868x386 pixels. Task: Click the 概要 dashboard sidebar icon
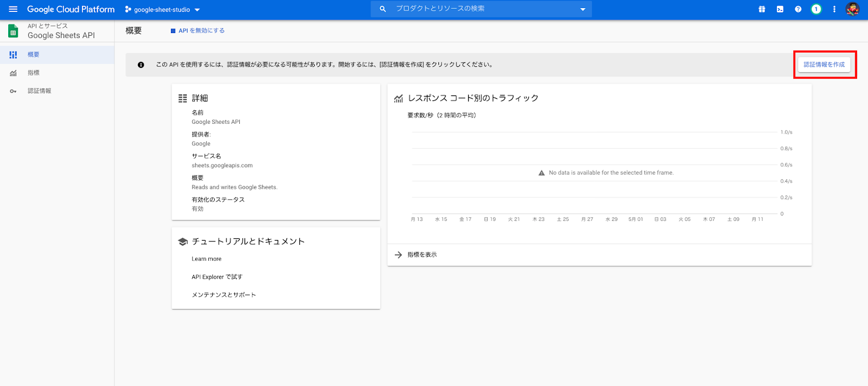[x=13, y=55]
